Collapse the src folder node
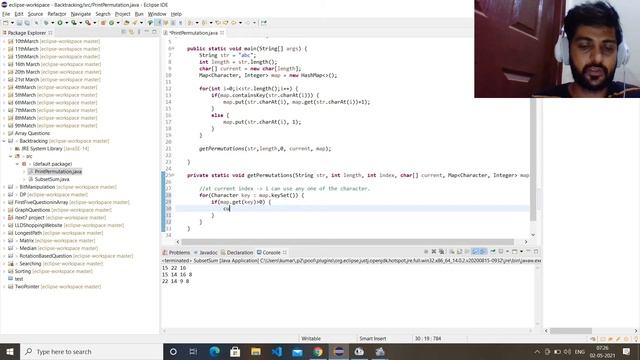 [x=11, y=156]
